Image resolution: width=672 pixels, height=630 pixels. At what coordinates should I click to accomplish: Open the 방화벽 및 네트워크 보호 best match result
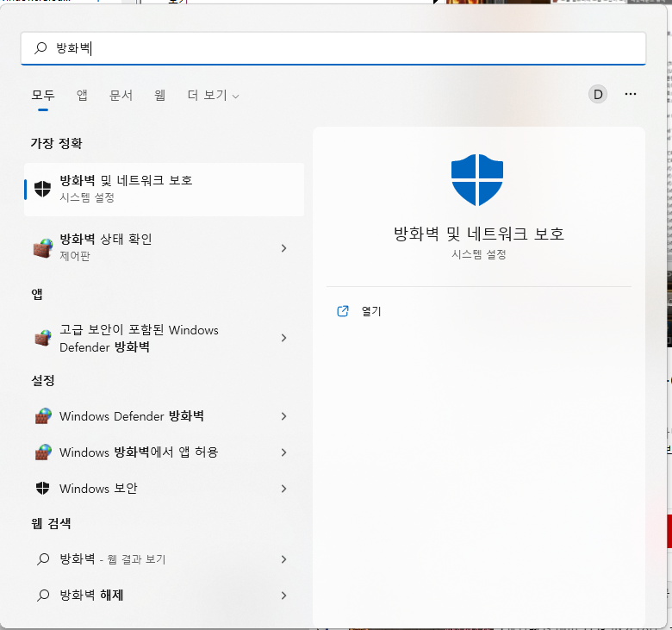click(165, 189)
